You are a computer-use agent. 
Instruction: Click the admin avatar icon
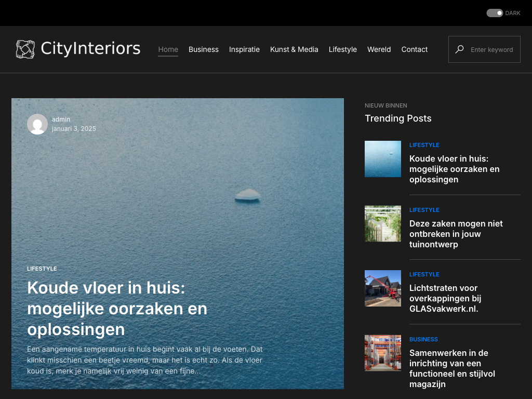click(37, 124)
